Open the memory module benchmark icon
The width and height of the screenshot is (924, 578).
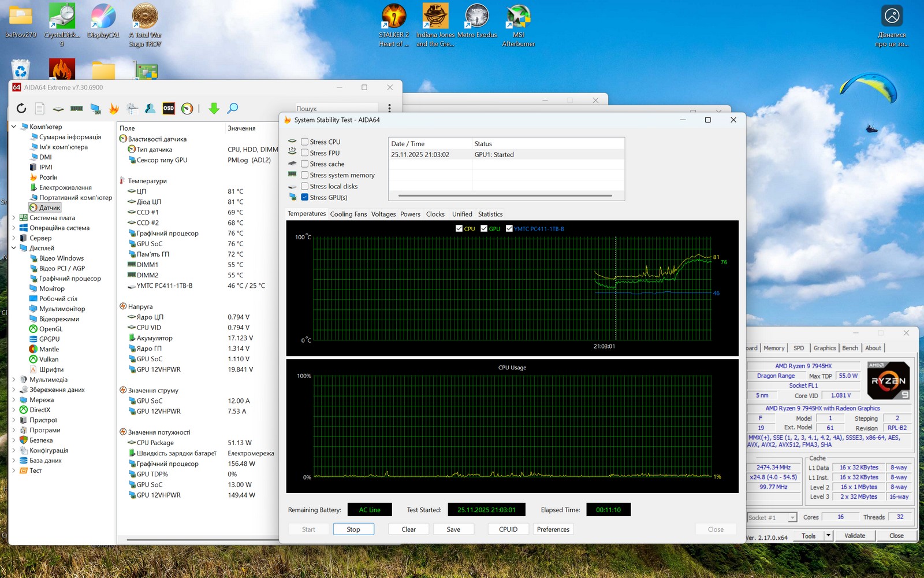tap(77, 108)
